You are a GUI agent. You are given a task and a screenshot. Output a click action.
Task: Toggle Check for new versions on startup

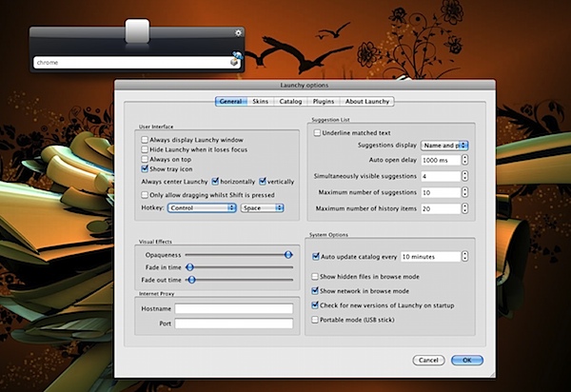315,305
